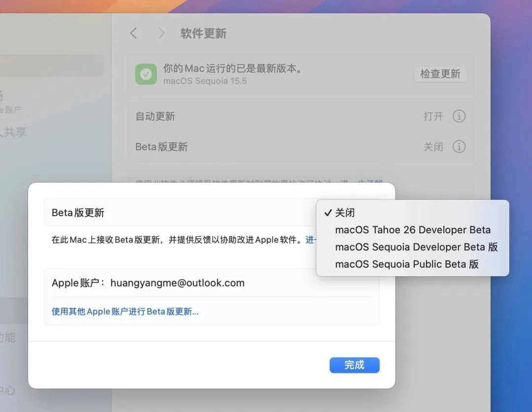Click the 检查更新 button

[440, 74]
